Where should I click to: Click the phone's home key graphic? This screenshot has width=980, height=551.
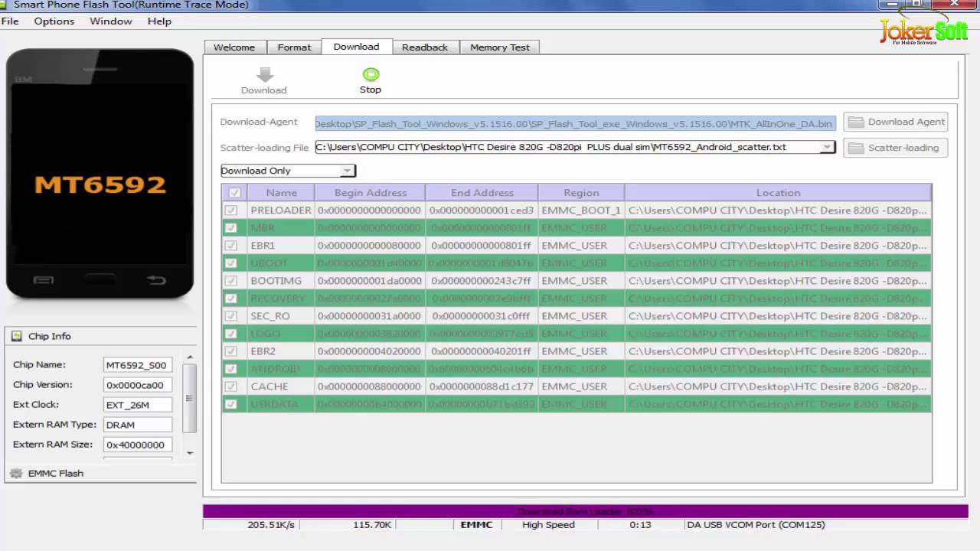(100, 280)
